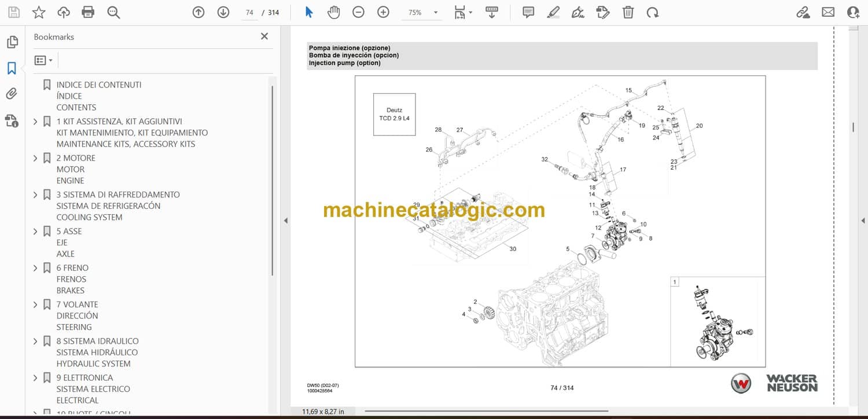Go to INDICE DEI CONTENUTI bookmark
Viewport: 868px width, 419px height.
pyautogui.click(x=98, y=84)
